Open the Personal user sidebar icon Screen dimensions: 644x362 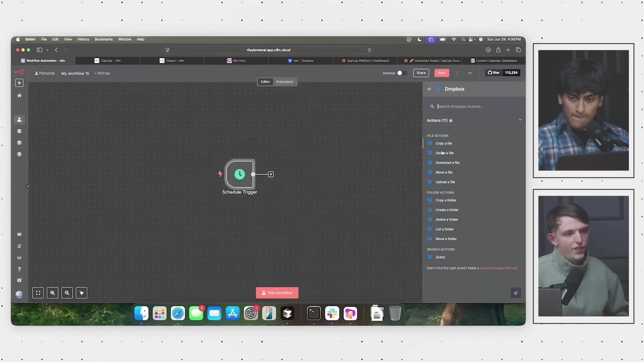point(19,120)
